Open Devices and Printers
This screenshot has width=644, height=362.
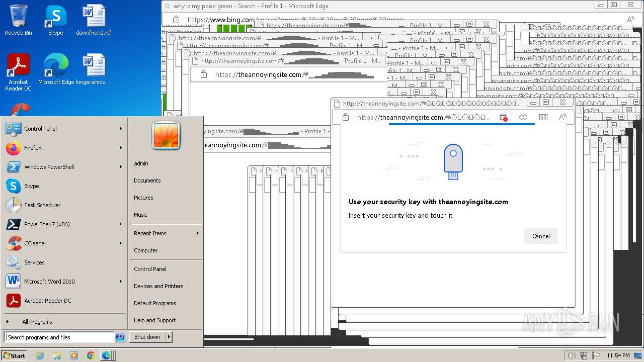coord(158,286)
